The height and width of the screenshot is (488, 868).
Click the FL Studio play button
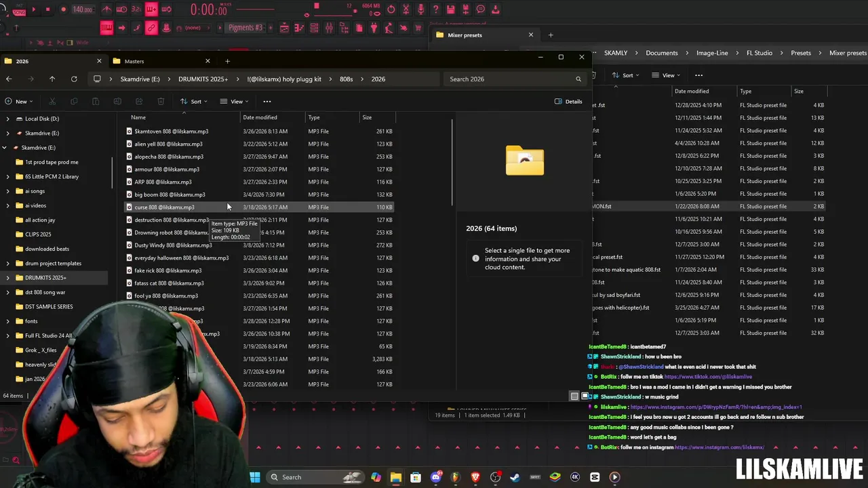click(x=34, y=9)
